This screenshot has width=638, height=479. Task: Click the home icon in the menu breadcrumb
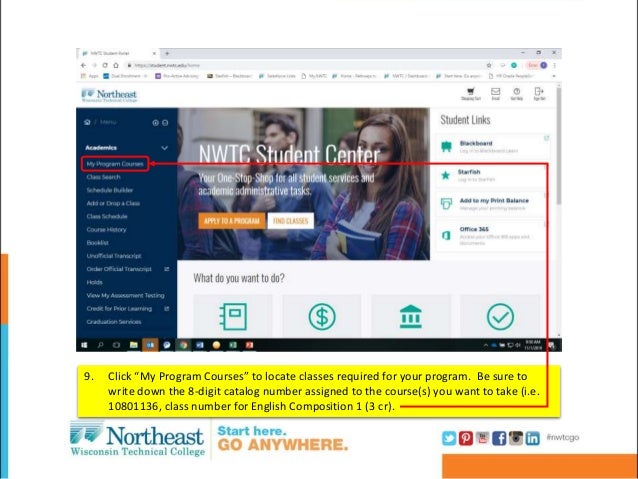pos(87,122)
